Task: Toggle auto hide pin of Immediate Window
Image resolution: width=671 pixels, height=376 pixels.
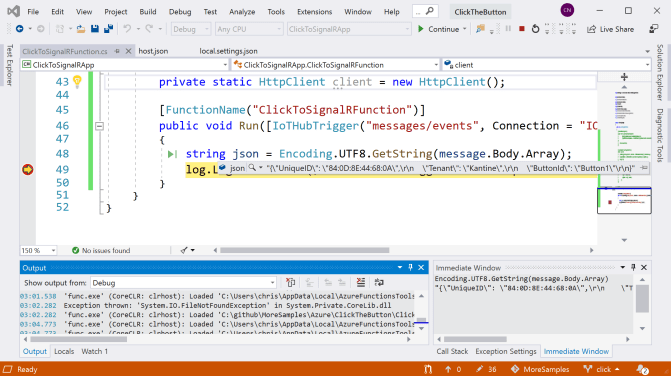Action: coord(633,267)
